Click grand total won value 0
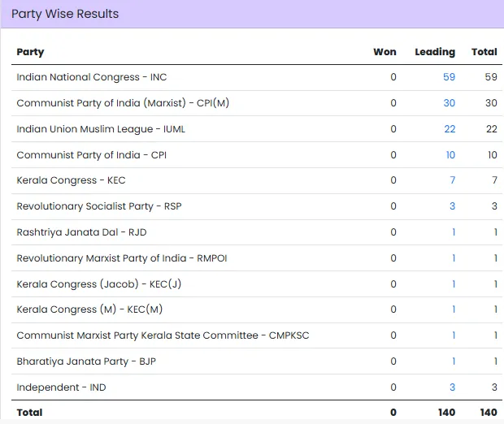This screenshot has width=504, height=424. 393,413
